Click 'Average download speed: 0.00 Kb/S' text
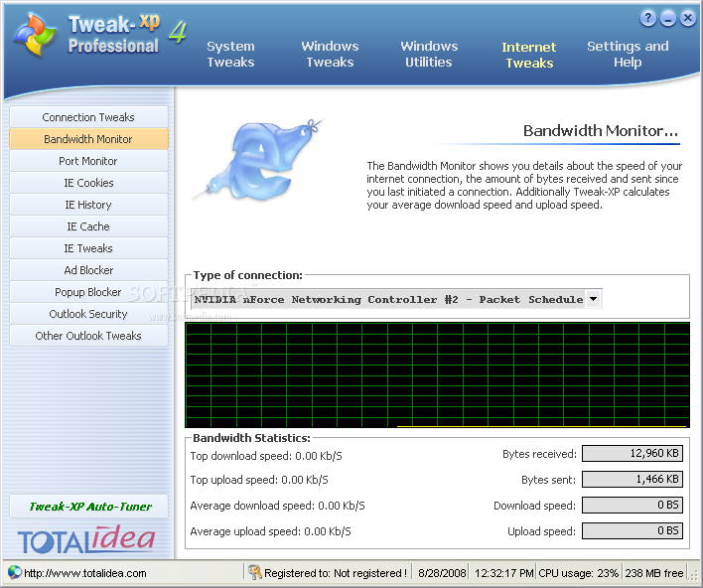This screenshot has width=703, height=588. pos(277,506)
